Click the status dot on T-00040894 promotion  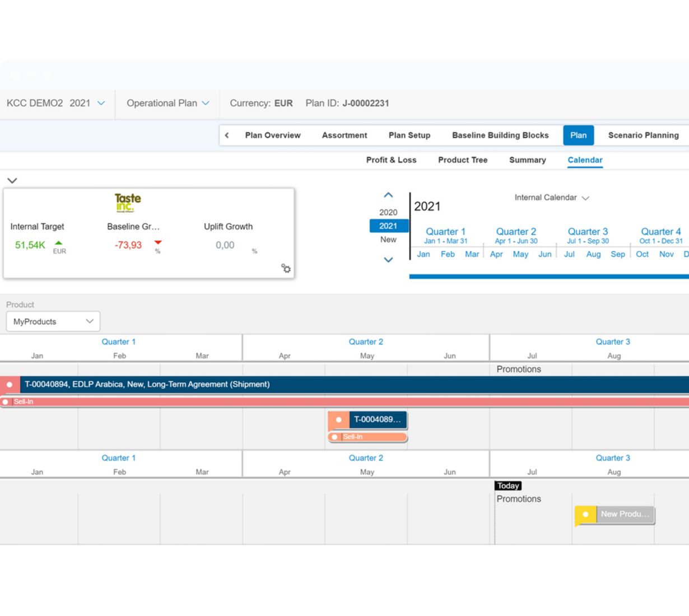point(10,385)
